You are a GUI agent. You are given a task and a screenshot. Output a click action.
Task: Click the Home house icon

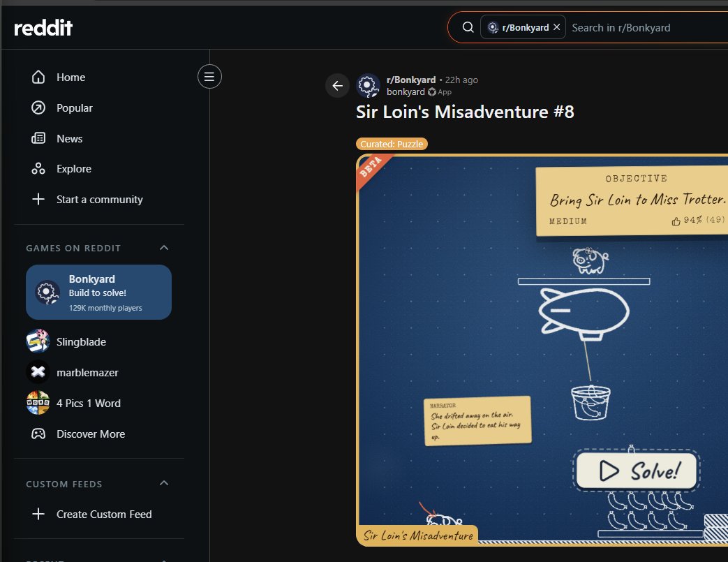pyautogui.click(x=38, y=77)
